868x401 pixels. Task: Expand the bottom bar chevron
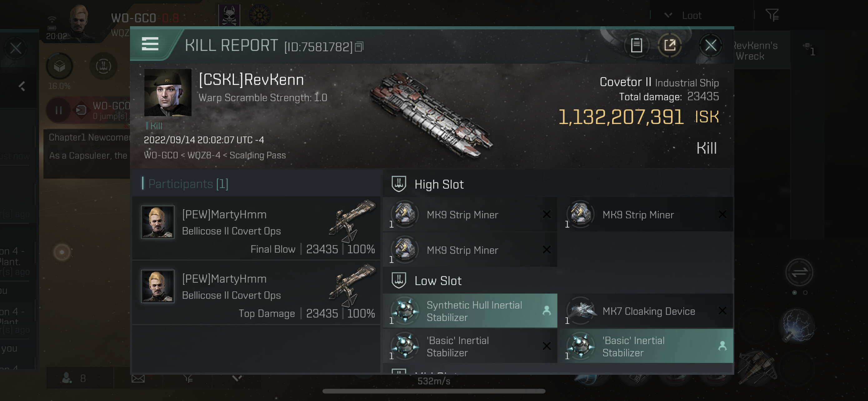(237, 378)
